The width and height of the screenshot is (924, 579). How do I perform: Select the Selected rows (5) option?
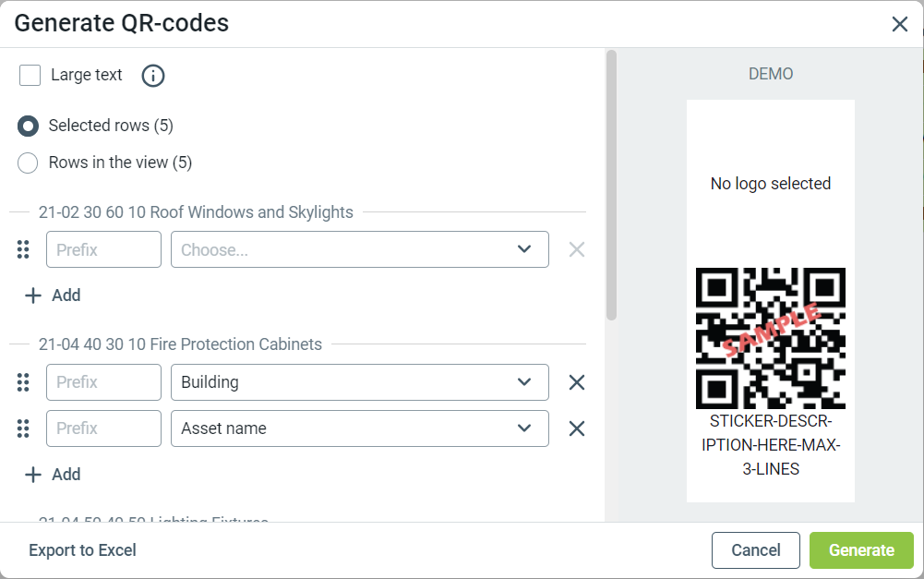(x=29, y=126)
